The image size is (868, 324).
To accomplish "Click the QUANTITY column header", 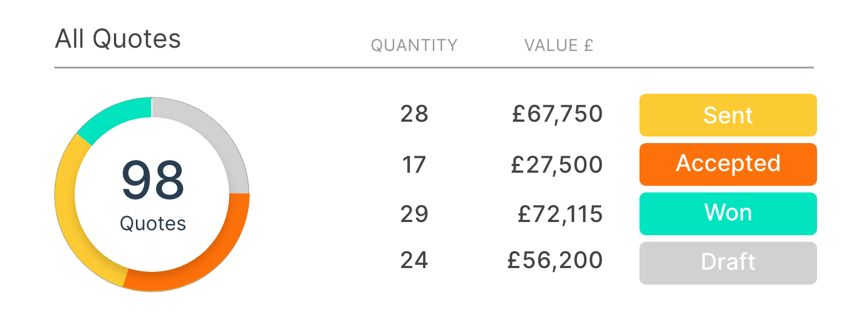I will click(x=414, y=46).
